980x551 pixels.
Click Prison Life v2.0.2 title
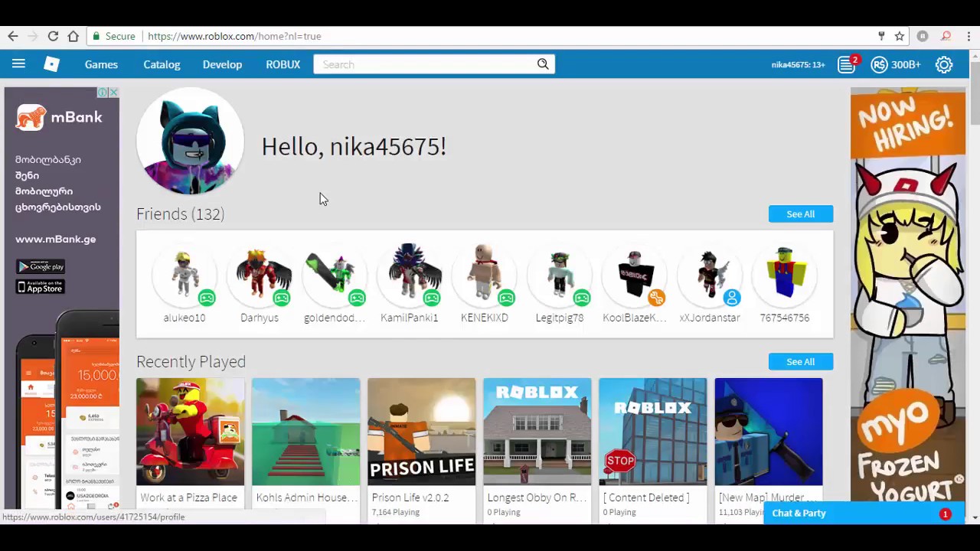pyautogui.click(x=410, y=497)
